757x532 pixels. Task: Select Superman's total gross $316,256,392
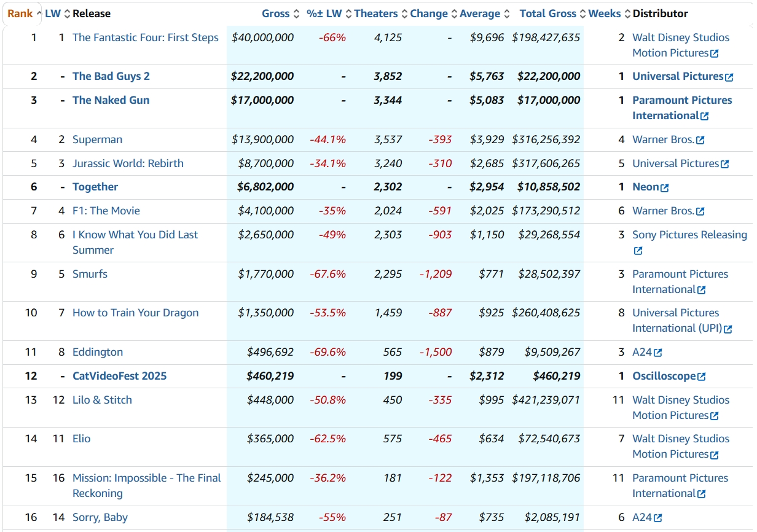pyautogui.click(x=546, y=139)
